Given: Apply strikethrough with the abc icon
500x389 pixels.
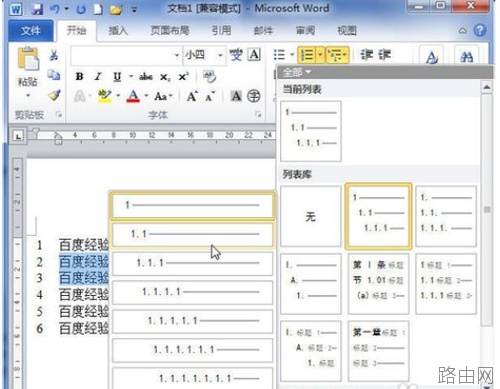Looking at the screenshot, I should tap(146, 77).
